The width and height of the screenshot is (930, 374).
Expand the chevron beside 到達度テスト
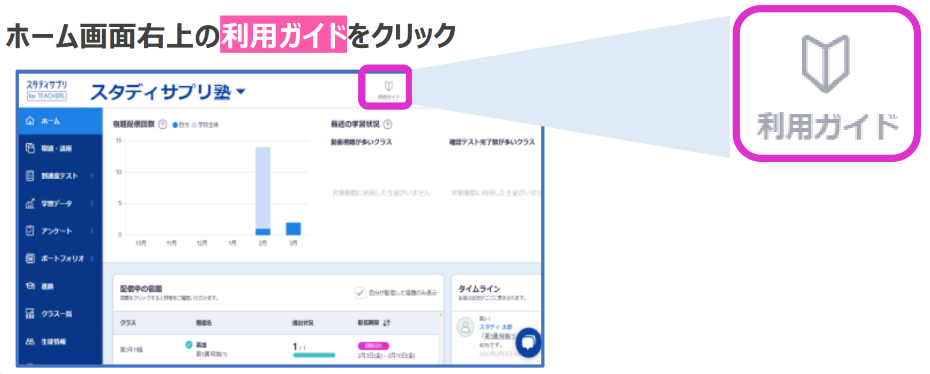[92, 176]
